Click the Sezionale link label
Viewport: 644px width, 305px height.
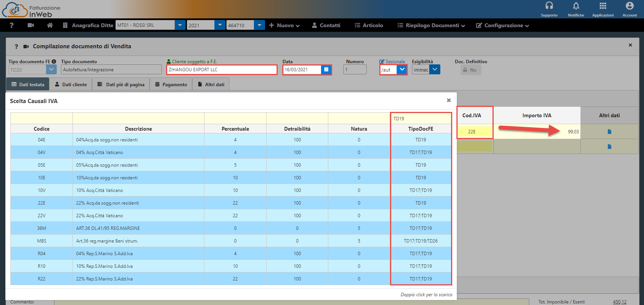392,61
